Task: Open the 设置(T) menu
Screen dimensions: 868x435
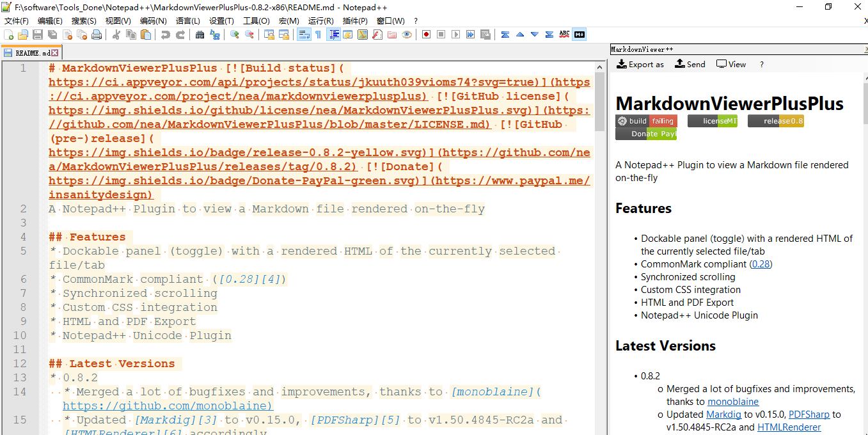Action: coord(221,21)
